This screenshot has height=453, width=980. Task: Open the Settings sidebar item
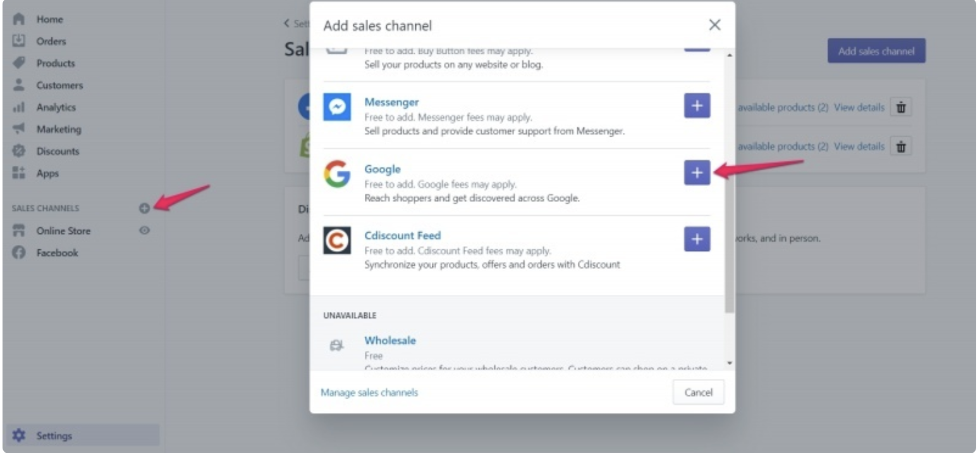pos(54,436)
